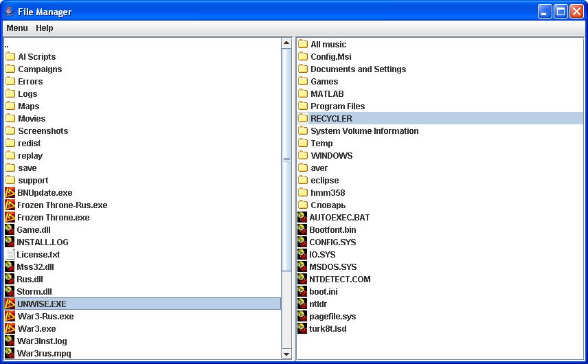The height and width of the screenshot is (364, 588).
Task: Select the Screenshots folder icon
Action: tap(10, 130)
